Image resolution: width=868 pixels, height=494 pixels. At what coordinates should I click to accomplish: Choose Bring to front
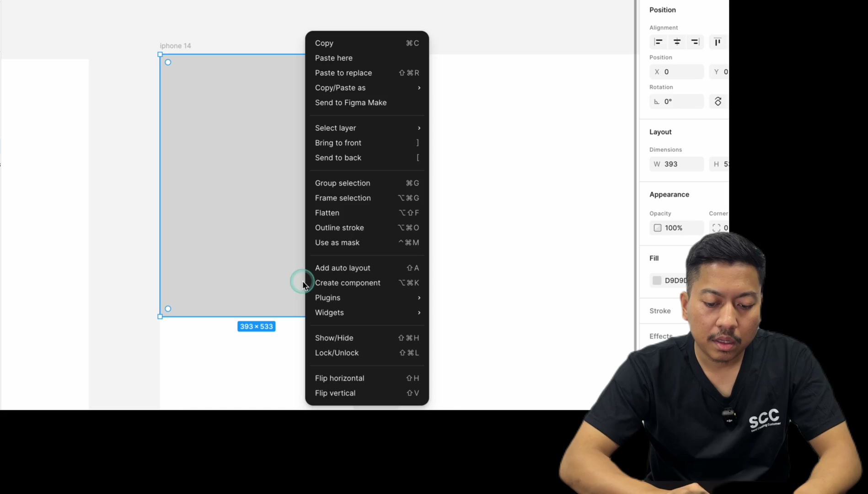pos(367,143)
